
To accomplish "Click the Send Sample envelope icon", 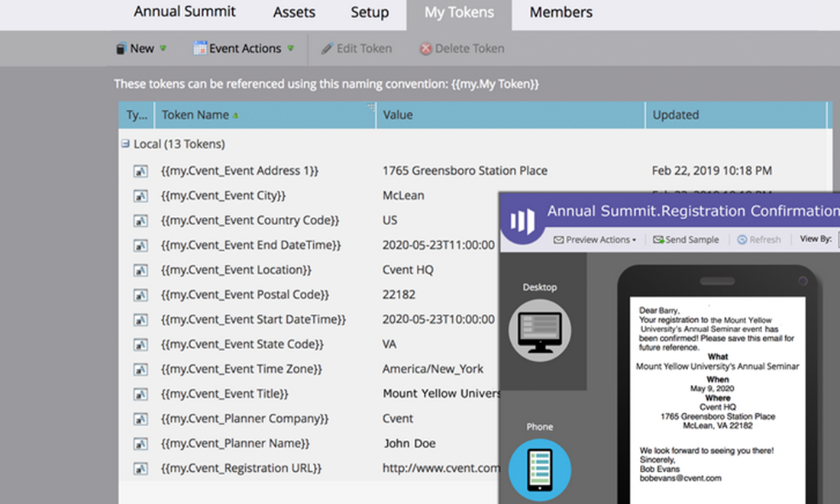I will 657,240.
